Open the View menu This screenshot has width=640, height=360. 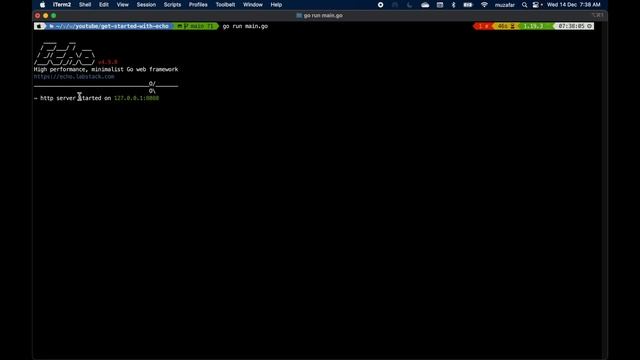(122, 5)
